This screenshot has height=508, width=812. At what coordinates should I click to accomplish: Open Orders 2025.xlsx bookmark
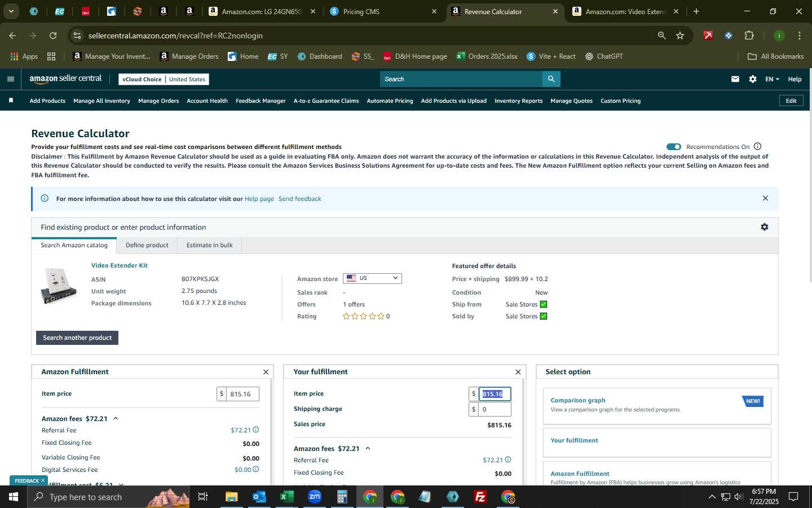(487, 56)
